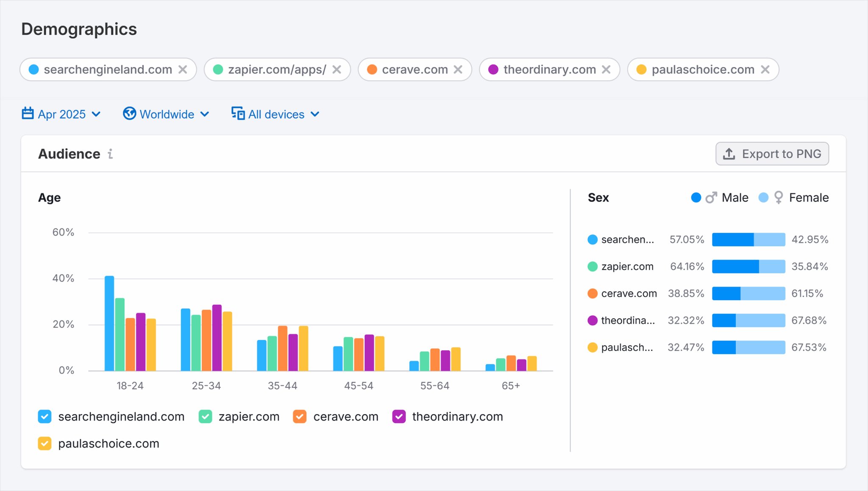Uncheck zapier.com in the age legend
Image resolution: width=868 pixels, height=491 pixels.
(x=206, y=417)
